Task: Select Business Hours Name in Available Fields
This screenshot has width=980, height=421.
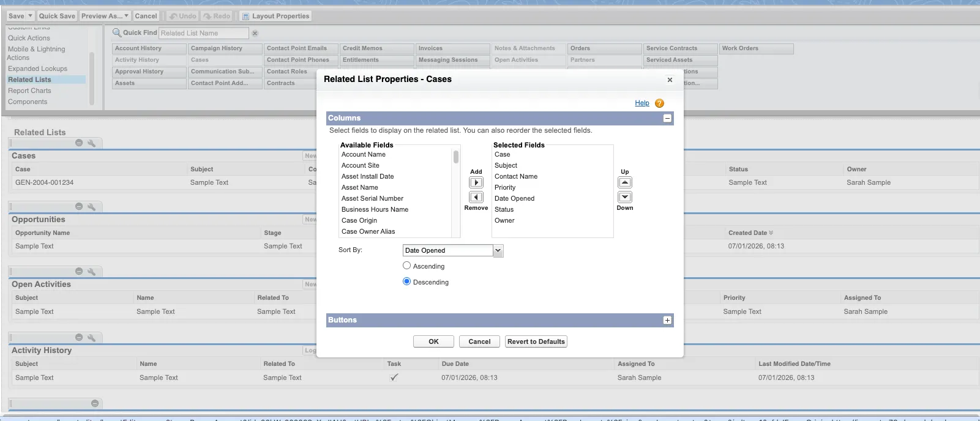Action: pos(375,209)
